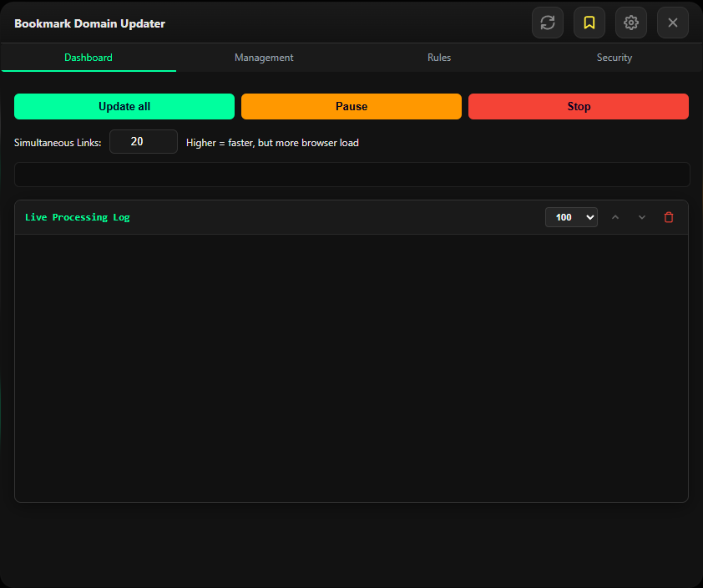Viewport: 703px width, 588px height.
Task: Jump up in the log using the up chevron
Action: coord(615,217)
